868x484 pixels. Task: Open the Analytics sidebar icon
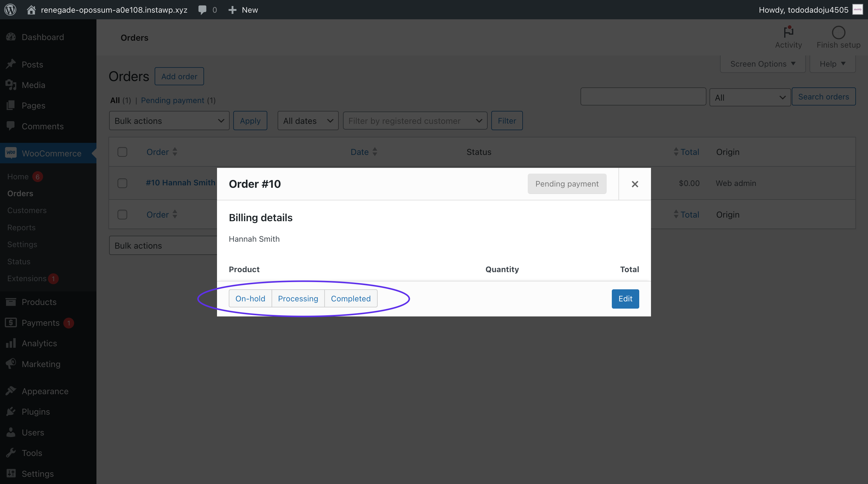point(11,343)
